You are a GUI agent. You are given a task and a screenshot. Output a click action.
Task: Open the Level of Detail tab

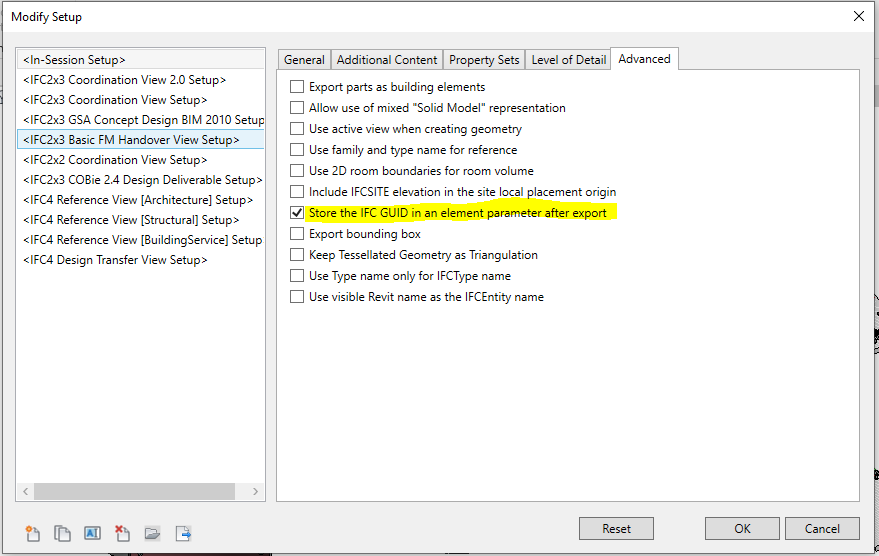(568, 60)
